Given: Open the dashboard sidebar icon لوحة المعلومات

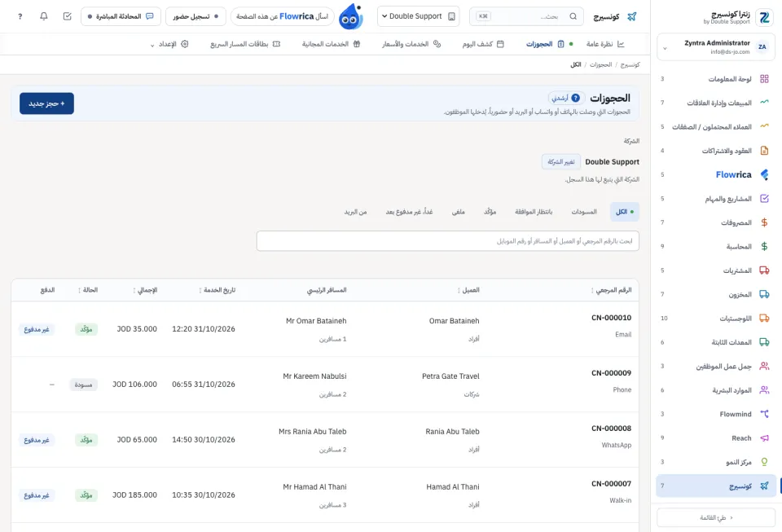Looking at the screenshot, I should (764, 79).
